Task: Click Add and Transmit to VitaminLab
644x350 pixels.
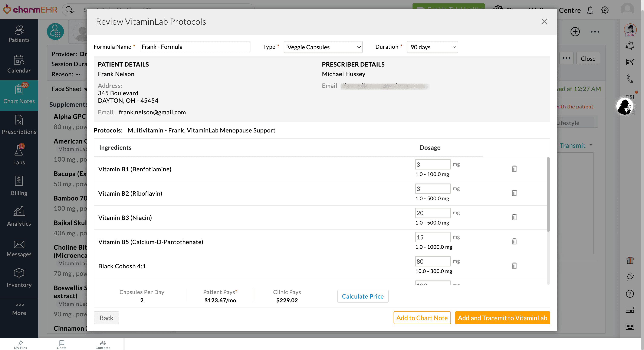Action: [x=502, y=318]
